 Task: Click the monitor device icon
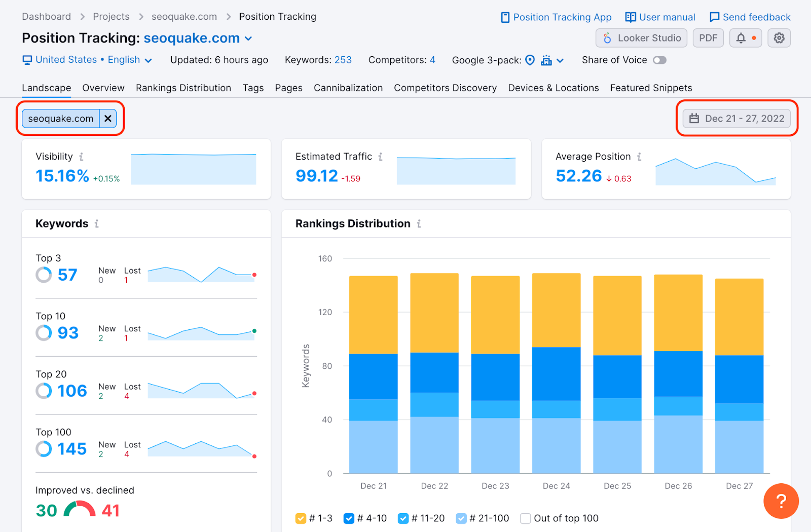(27, 60)
